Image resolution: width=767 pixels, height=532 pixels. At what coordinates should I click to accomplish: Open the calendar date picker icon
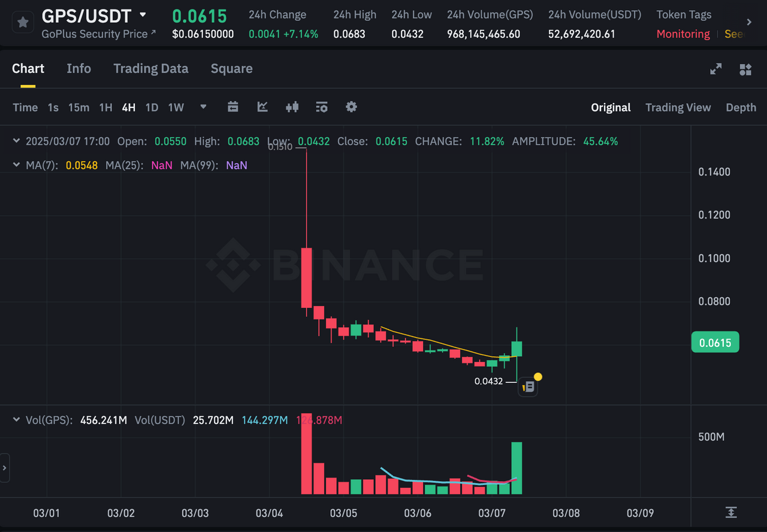(233, 107)
